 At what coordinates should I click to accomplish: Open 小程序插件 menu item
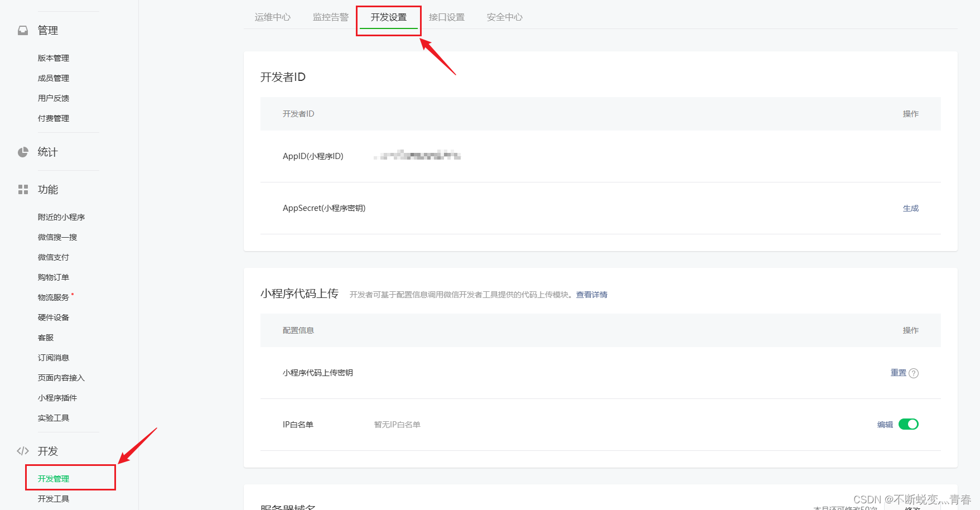57,398
